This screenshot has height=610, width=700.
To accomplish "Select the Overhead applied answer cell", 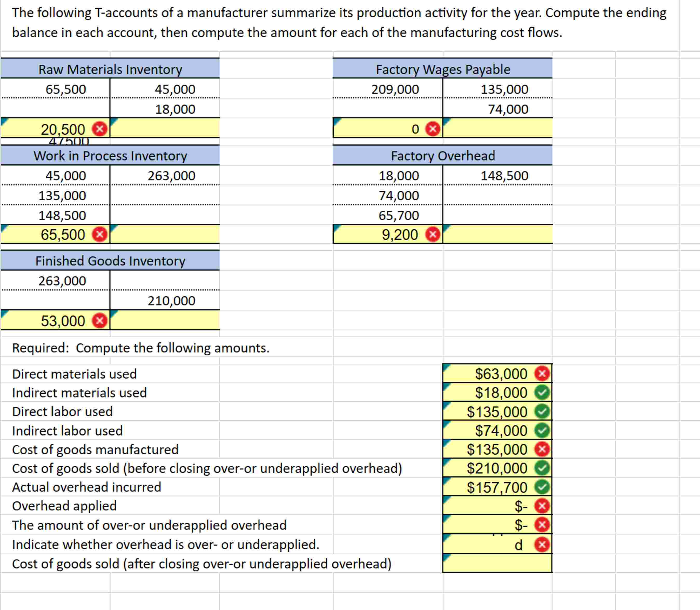I will pyautogui.click(x=490, y=506).
